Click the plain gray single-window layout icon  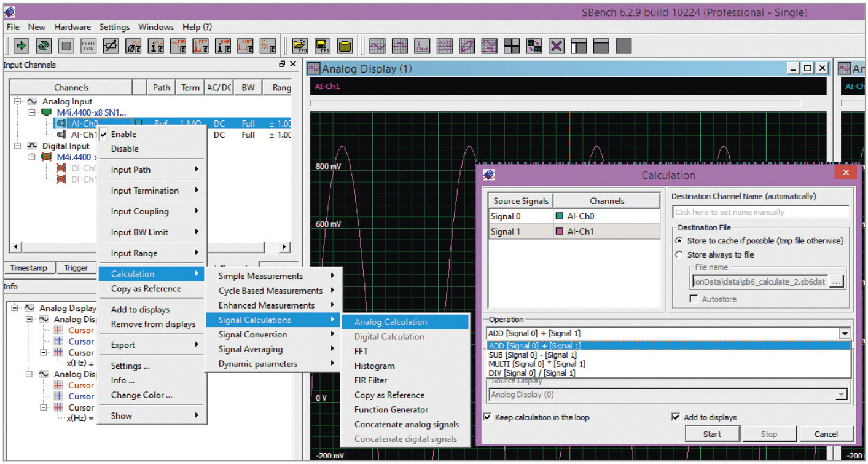pyautogui.click(x=624, y=45)
